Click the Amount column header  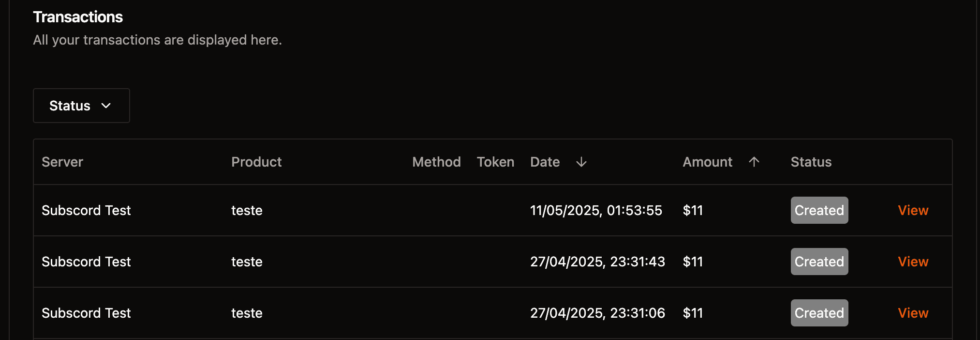707,162
